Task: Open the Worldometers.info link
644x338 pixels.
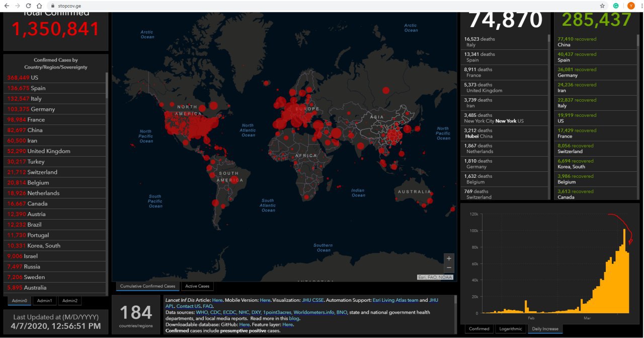Action: (x=313, y=312)
